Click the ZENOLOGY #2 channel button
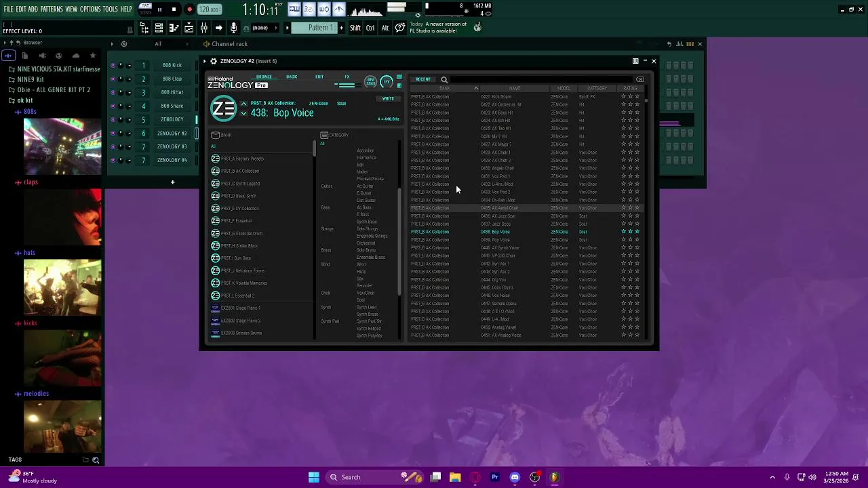This screenshot has height=488, width=868. [x=172, y=133]
